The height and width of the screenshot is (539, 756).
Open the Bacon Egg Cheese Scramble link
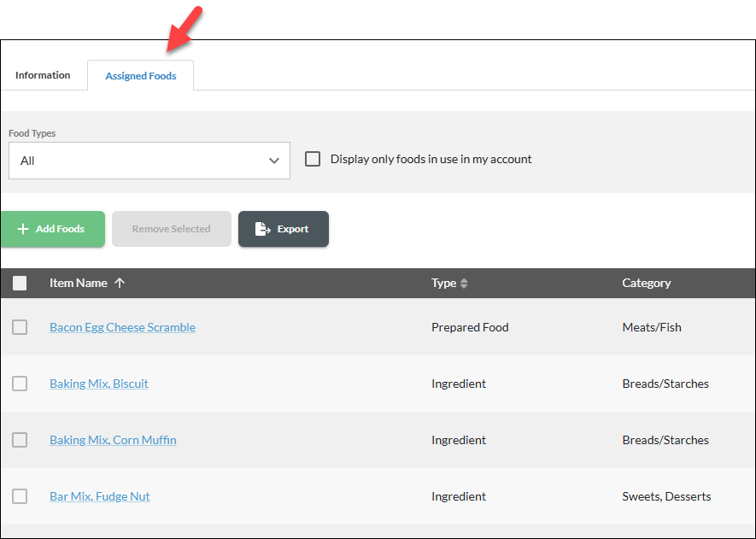[x=122, y=327]
